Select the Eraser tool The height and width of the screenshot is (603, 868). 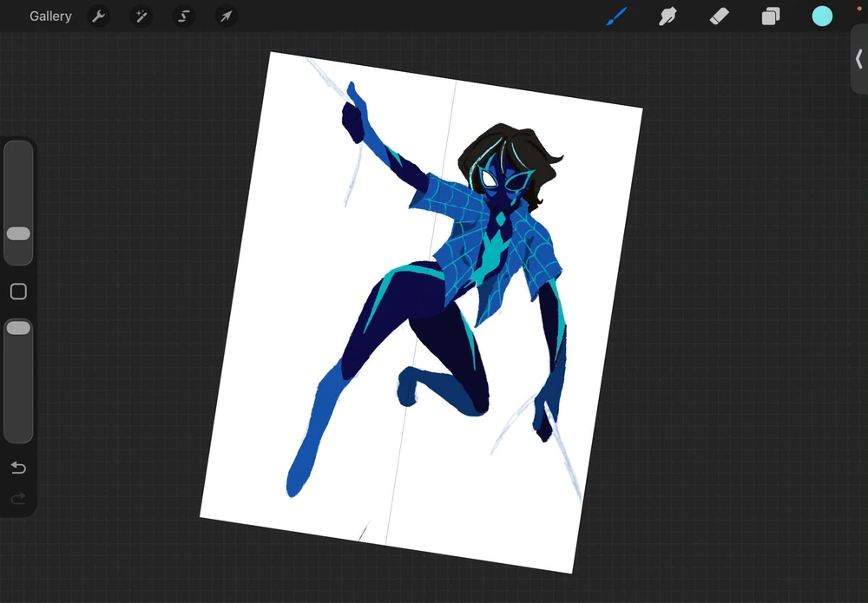719,16
